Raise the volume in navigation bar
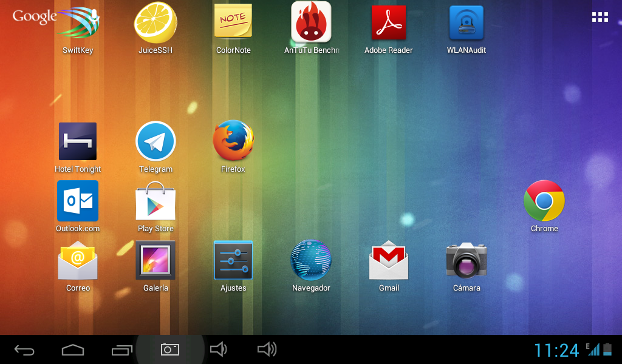622x364 pixels. [x=267, y=349]
